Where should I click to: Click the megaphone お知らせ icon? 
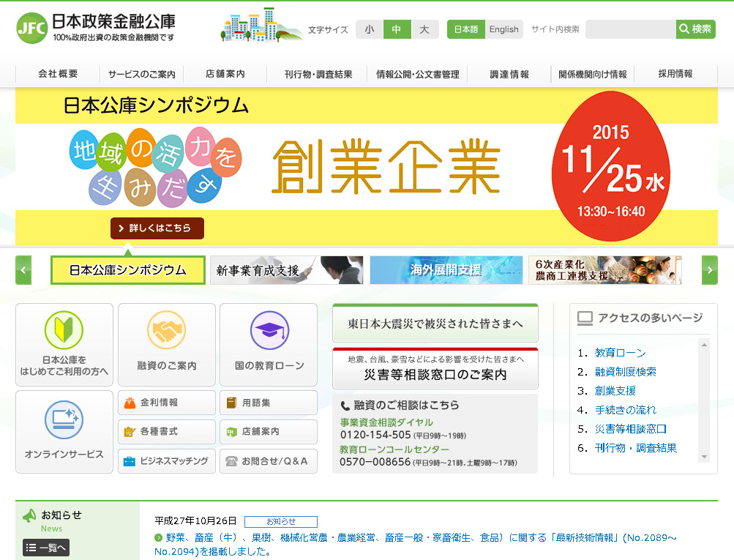click(x=29, y=515)
